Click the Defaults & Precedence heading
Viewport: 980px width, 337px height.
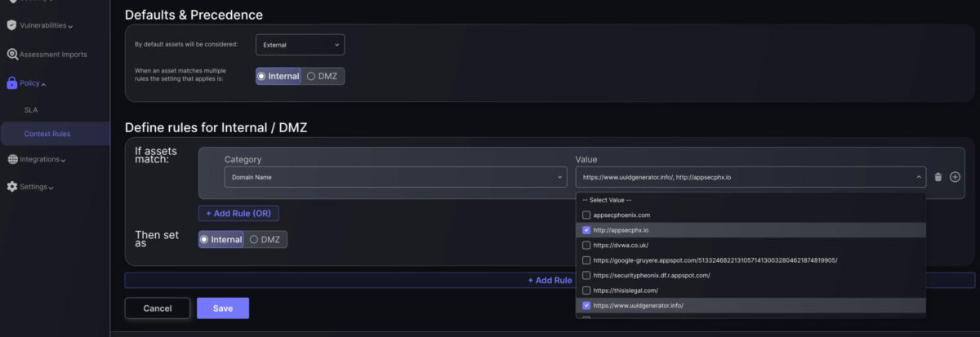194,15
